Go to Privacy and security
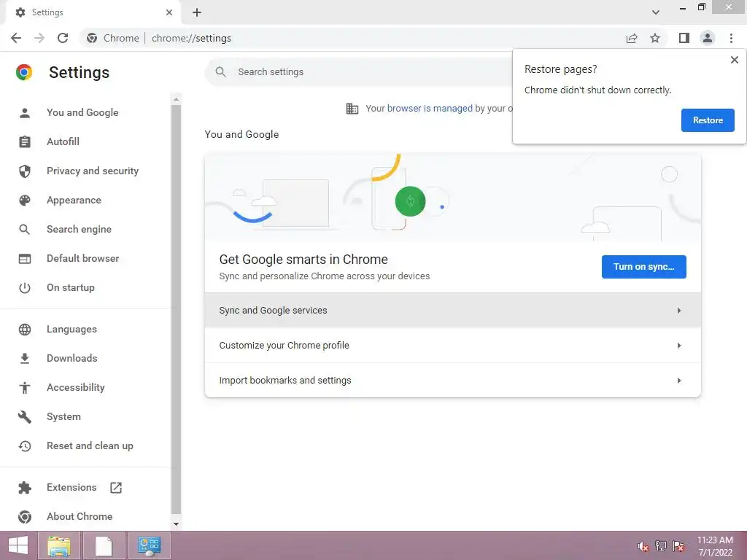This screenshot has height=560, width=747. [93, 171]
